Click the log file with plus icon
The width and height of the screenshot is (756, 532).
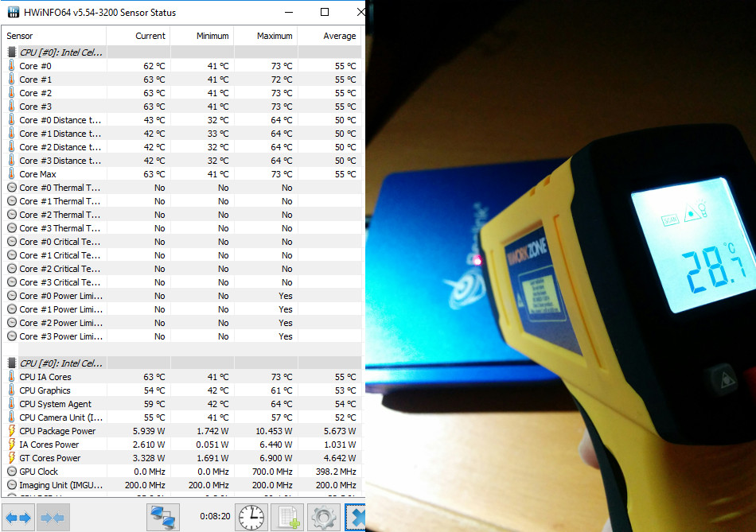287,518
